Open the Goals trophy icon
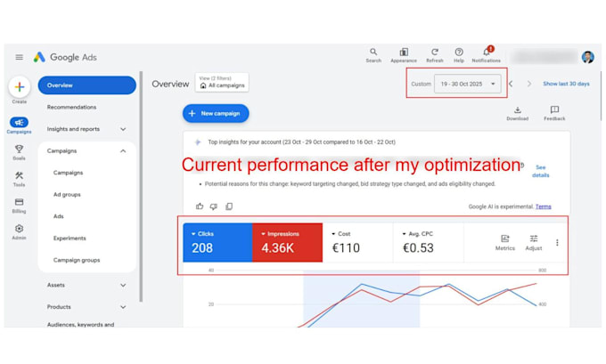 (x=19, y=149)
